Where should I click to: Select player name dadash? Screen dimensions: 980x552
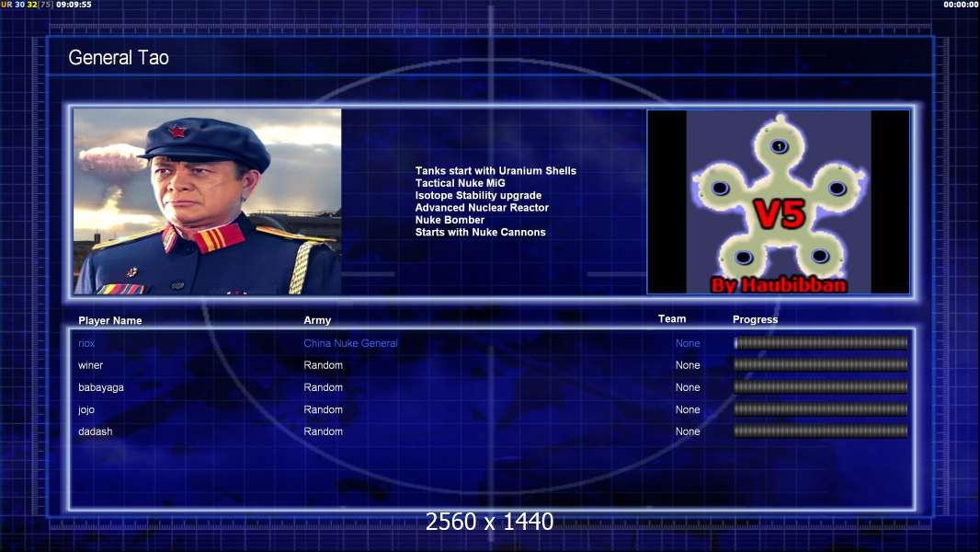[x=95, y=431]
